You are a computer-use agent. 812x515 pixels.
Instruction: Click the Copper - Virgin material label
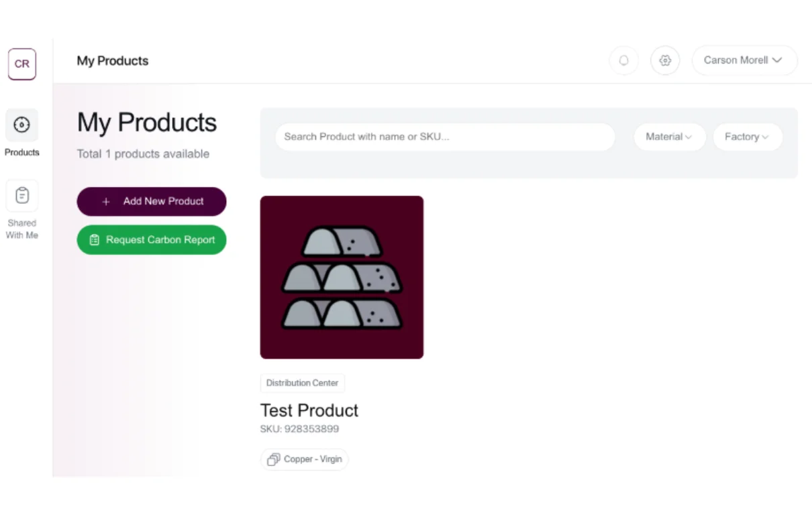(313, 459)
